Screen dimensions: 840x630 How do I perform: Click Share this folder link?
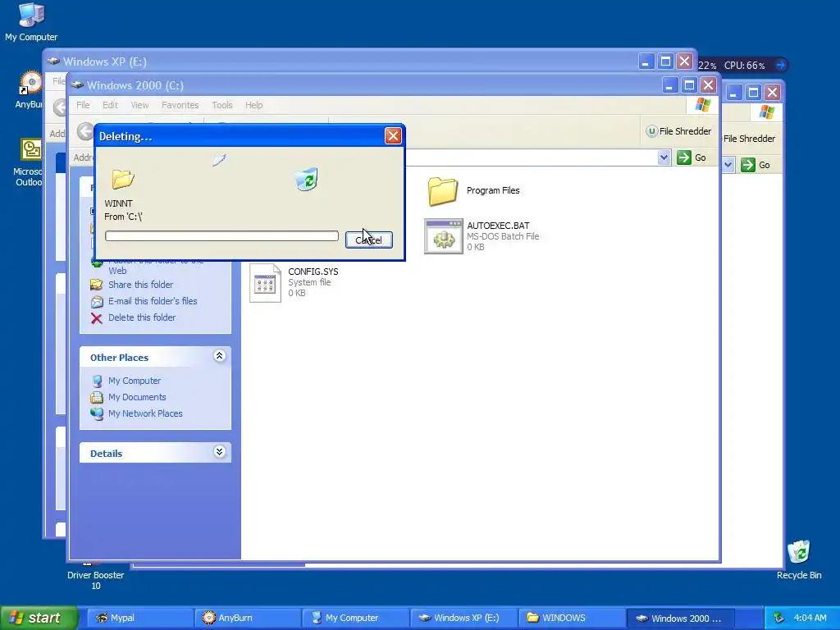click(x=140, y=285)
